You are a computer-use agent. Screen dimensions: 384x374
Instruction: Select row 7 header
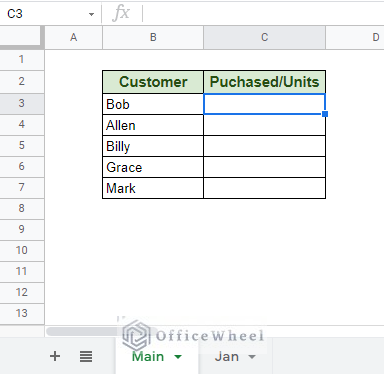pos(22,188)
